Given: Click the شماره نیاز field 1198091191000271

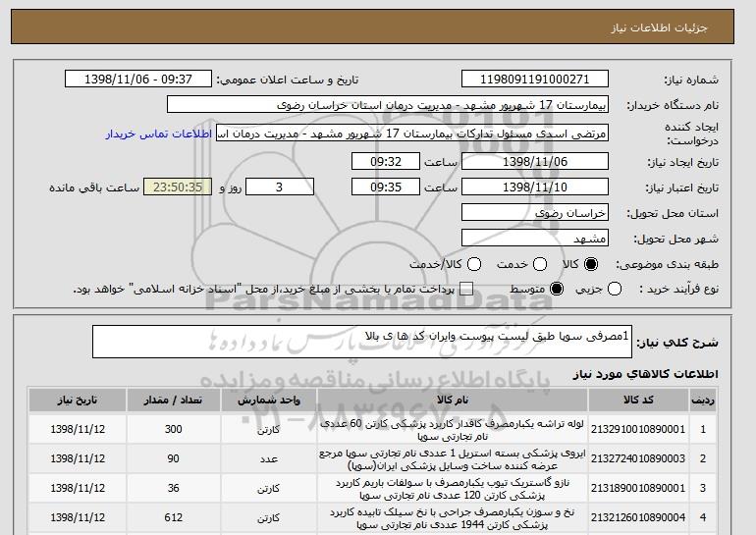Looking at the screenshot, I should (x=535, y=80).
